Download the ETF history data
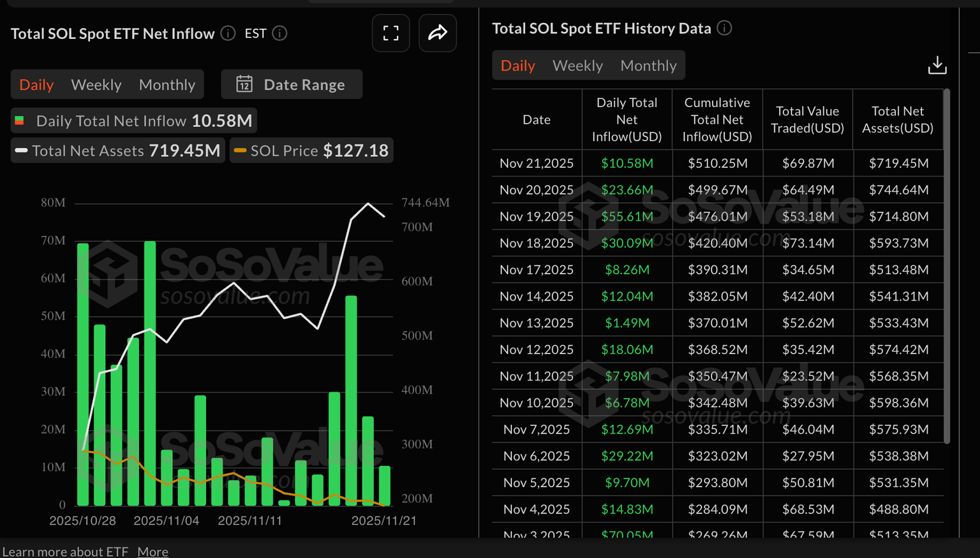This screenshot has height=558, width=980. pyautogui.click(x=937, y=65)
